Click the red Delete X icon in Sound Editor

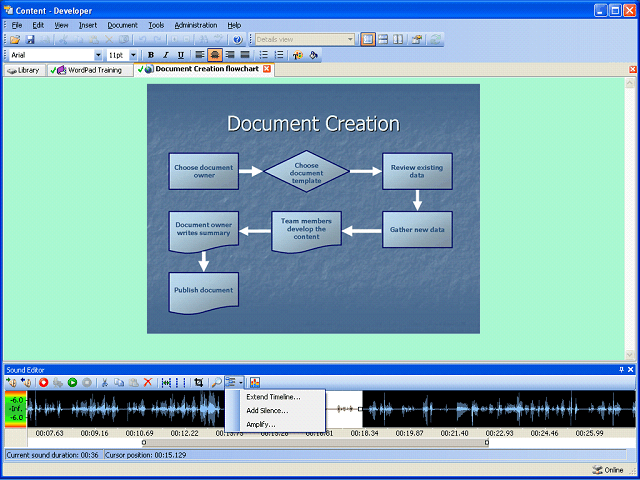(x=148, y=382)
